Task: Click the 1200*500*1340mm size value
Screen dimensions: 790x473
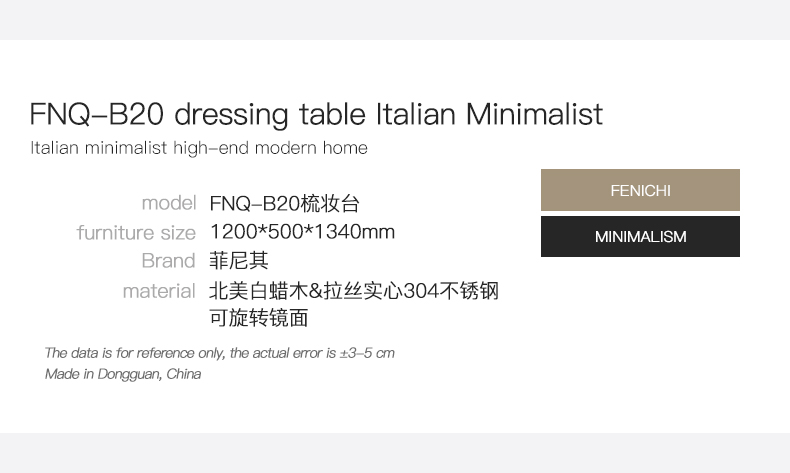Action: click(x=302, y=232)
